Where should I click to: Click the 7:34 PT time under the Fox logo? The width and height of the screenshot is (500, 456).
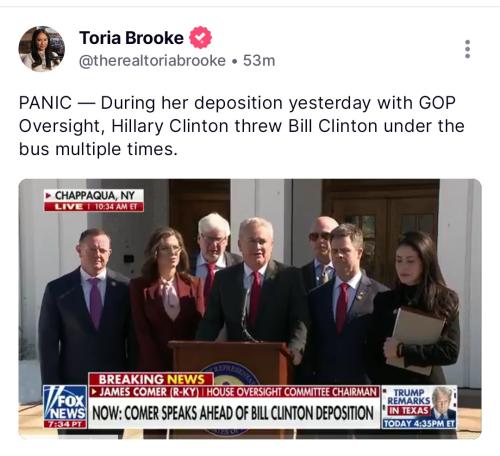click(65, 424)
